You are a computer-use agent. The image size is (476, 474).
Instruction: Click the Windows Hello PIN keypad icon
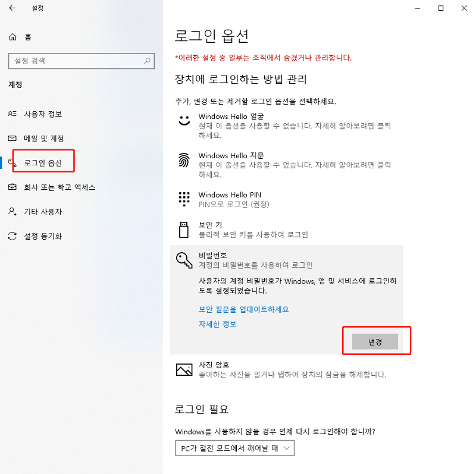coord(184,199)
